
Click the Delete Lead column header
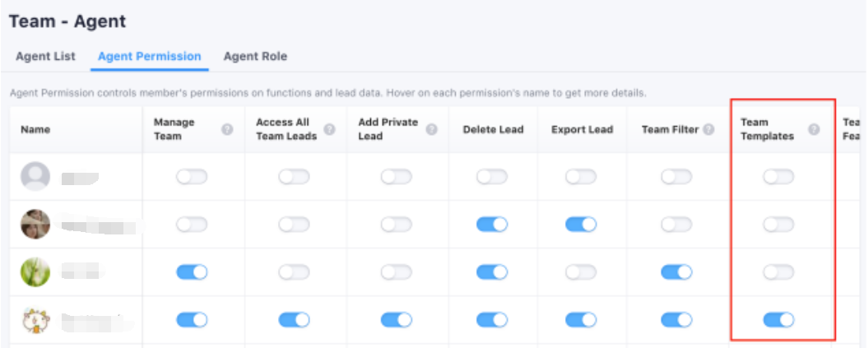pyautogui.click(x=493, y=129)
